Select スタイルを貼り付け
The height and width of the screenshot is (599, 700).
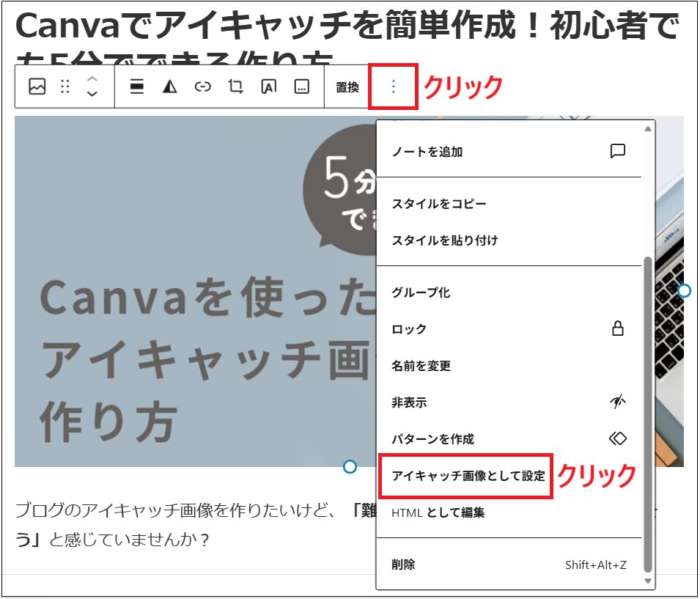pyautogui.click(x=509, y=240)
